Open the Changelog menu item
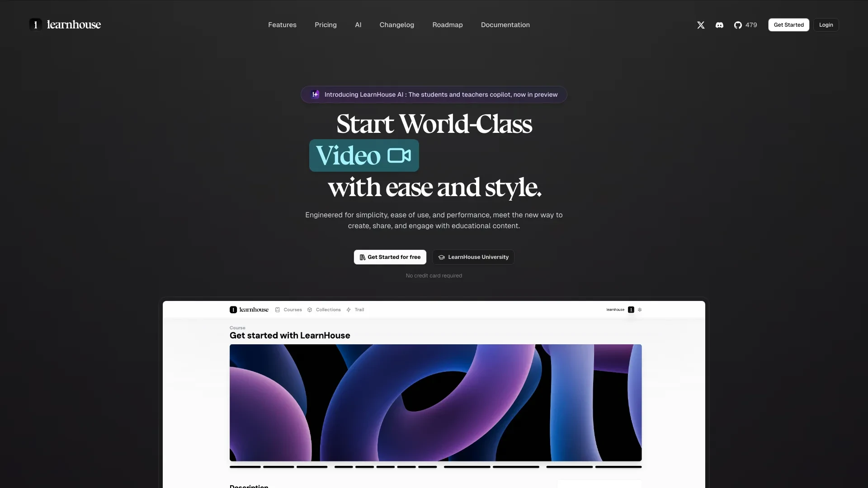Screen dimensions: 868x488 397,25
